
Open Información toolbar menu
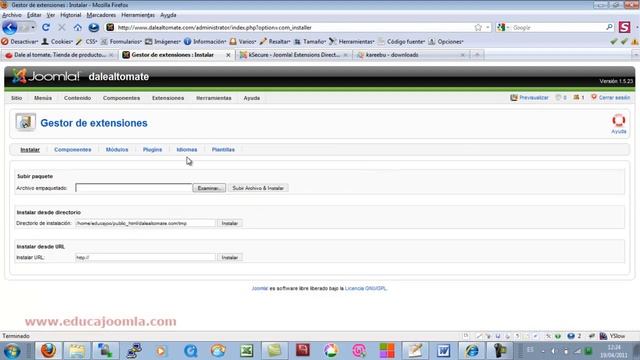205,42
